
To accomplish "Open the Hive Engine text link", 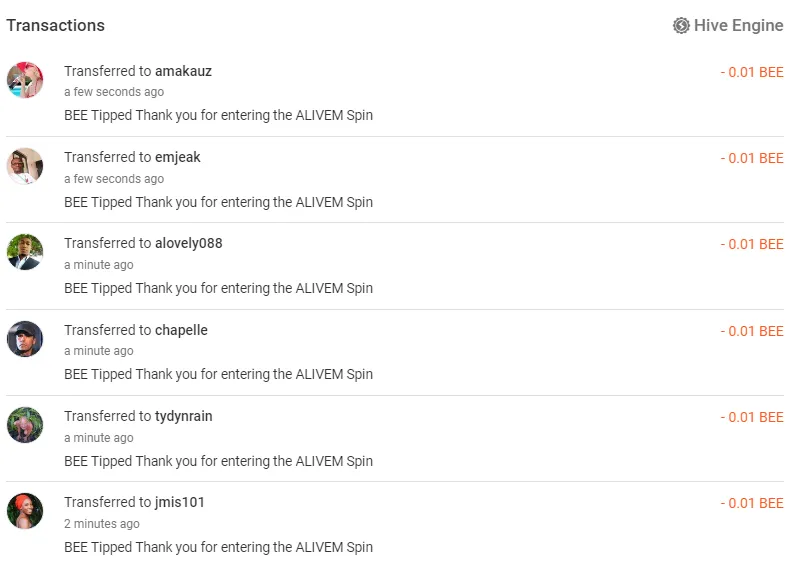I will pos(738,26).
